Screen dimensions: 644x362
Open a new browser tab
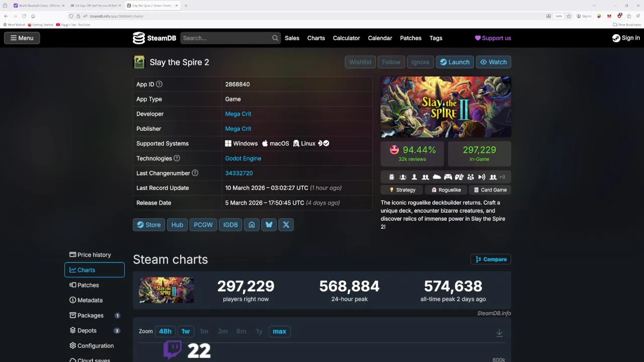click(x=186, y=6)
